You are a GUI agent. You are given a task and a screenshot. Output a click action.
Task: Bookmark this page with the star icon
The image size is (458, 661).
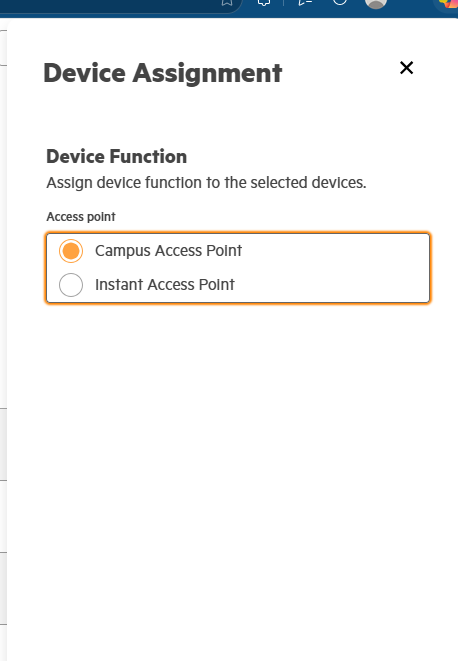point(227,3)
